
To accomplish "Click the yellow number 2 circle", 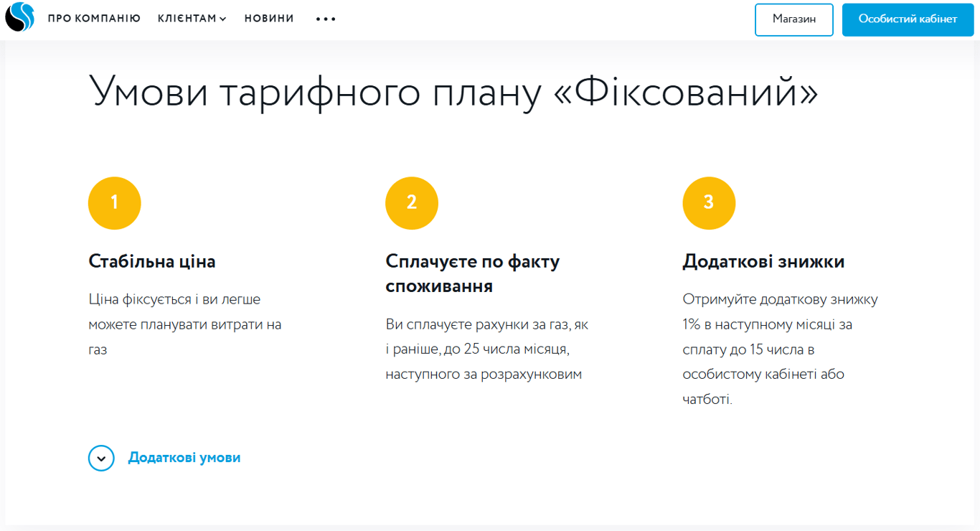I will coord(411,203).
